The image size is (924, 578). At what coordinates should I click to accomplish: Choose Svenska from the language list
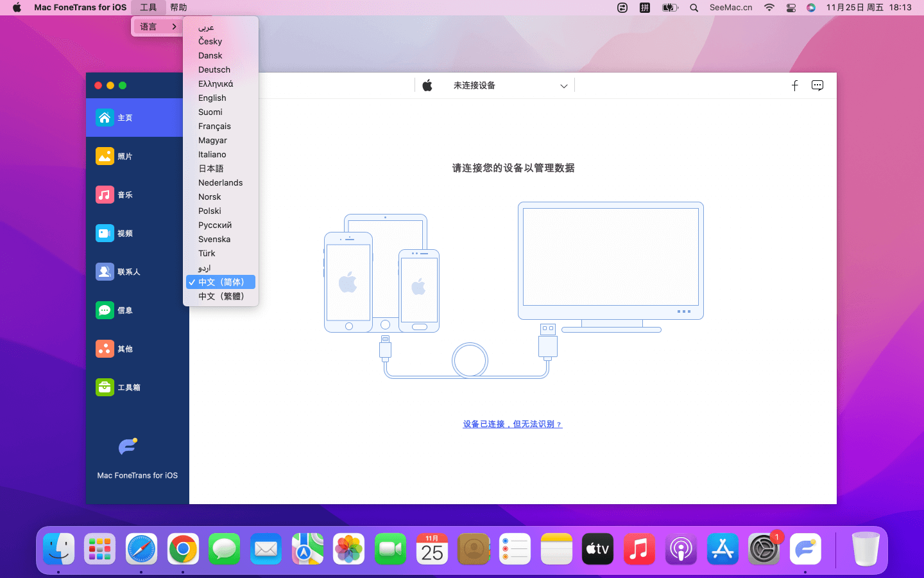click(221, 240)
